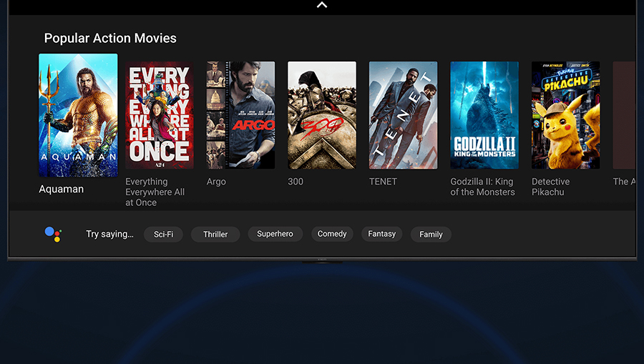Click 'Godzilla II: King of the Monsters' title text
Screen dimensions: 644x364
coord(482,187)
